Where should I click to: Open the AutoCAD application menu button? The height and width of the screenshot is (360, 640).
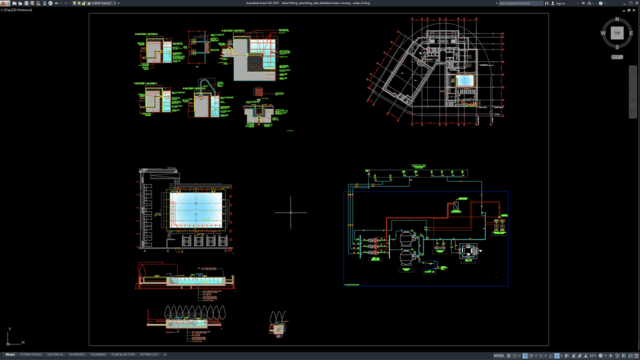click(4, 3)
